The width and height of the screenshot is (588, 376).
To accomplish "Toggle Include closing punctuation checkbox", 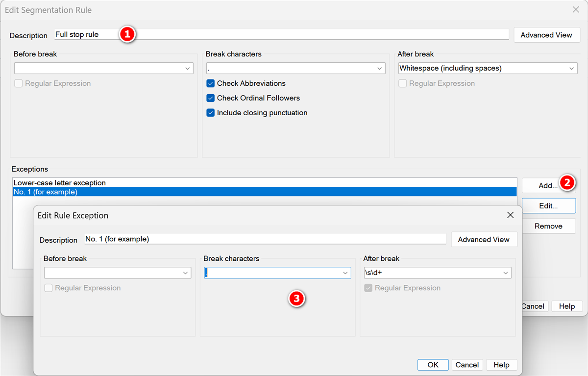I will [x=211, y=113].
